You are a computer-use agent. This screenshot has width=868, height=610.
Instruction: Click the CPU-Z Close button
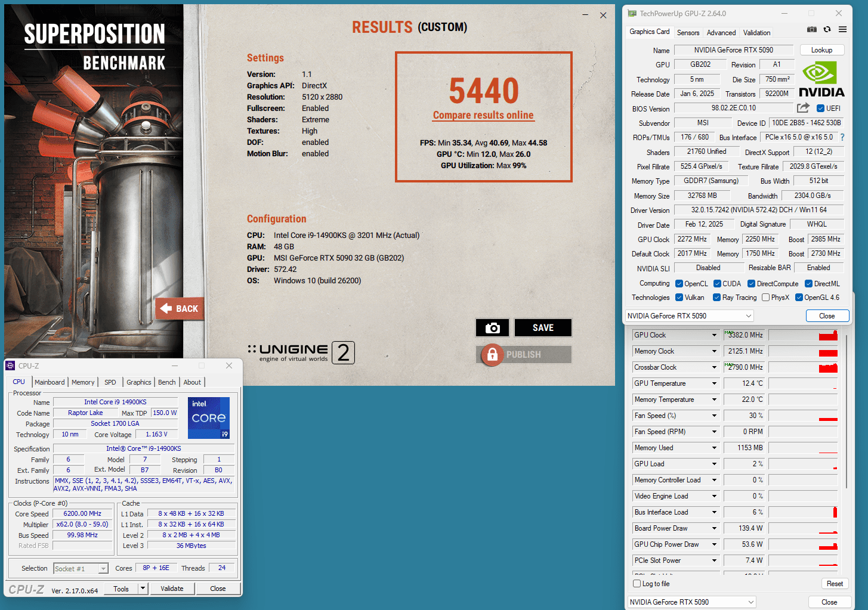pos(218,589)
